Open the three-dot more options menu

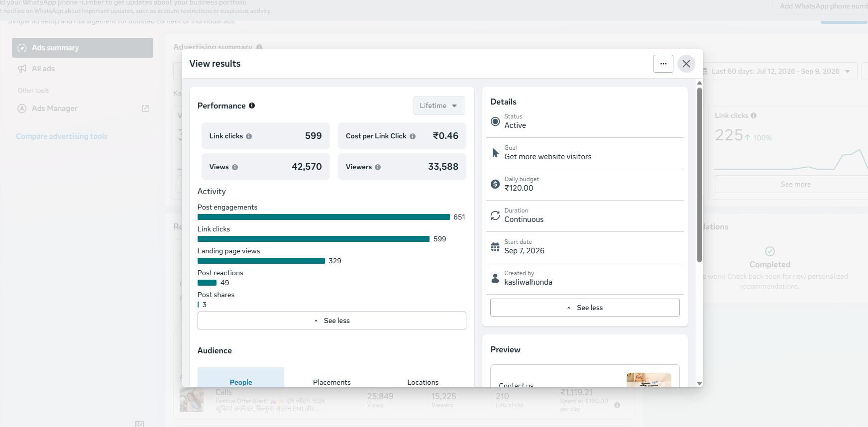click(663, 64)
